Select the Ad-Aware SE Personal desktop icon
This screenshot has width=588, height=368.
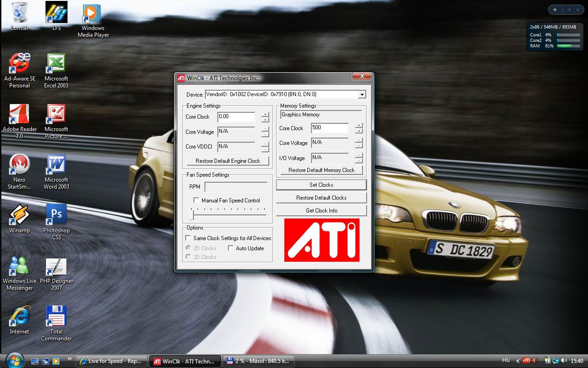pos(20,70)
